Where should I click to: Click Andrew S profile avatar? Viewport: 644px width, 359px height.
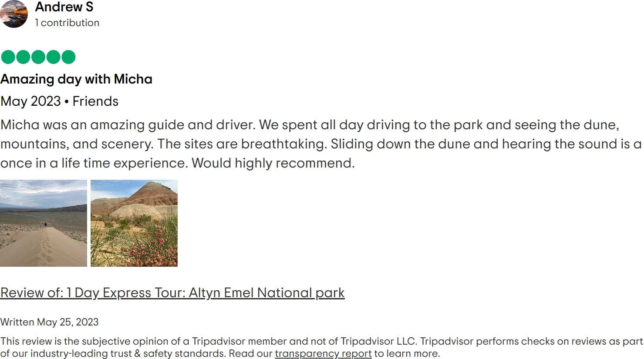click(x=14, y=14)
